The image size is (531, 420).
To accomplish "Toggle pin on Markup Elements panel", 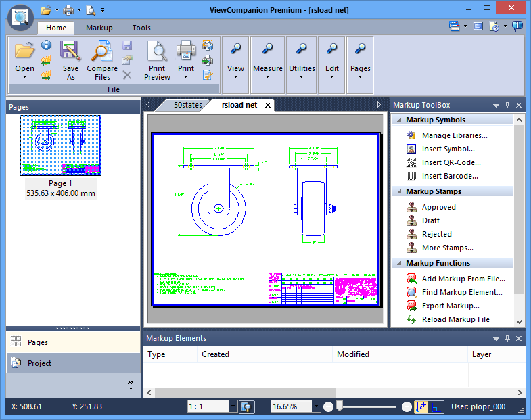I will [x=507, y=338].
